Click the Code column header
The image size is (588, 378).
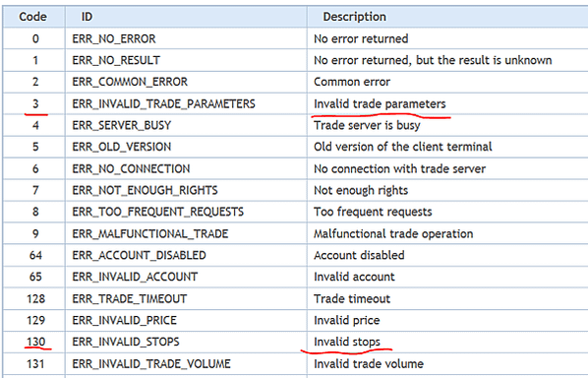tap(33, 17)
